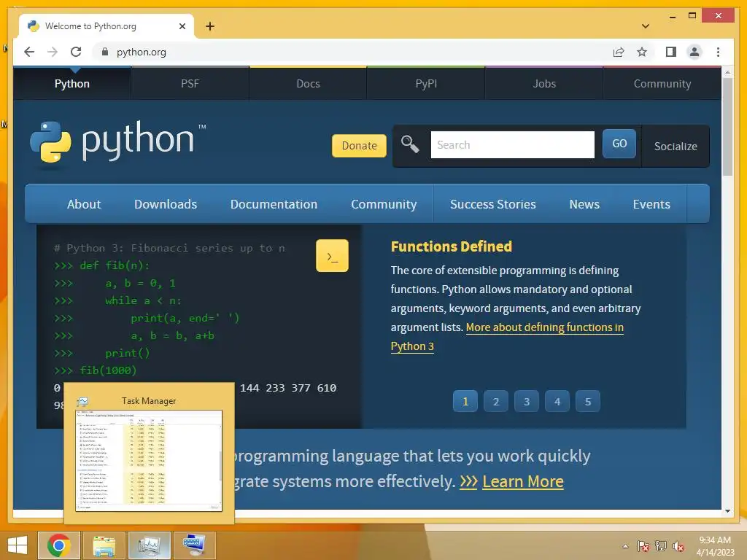Screen dimensions: 747x560
Task: Launch the interactive shell button
Action: click(332, 256)
